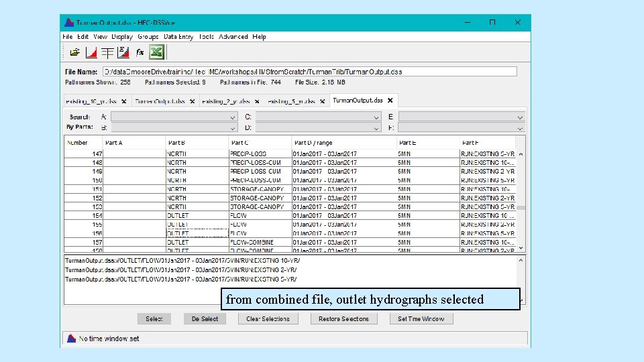Sort by the Part B column header
This screenshot has height=362, width=644.
click(197, 143)
